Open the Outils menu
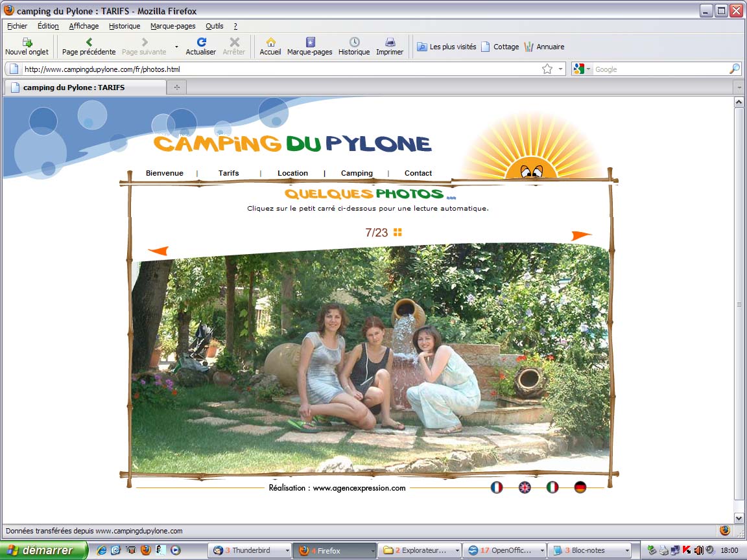This screenshot has width=747, height=560. click(215, 26)
